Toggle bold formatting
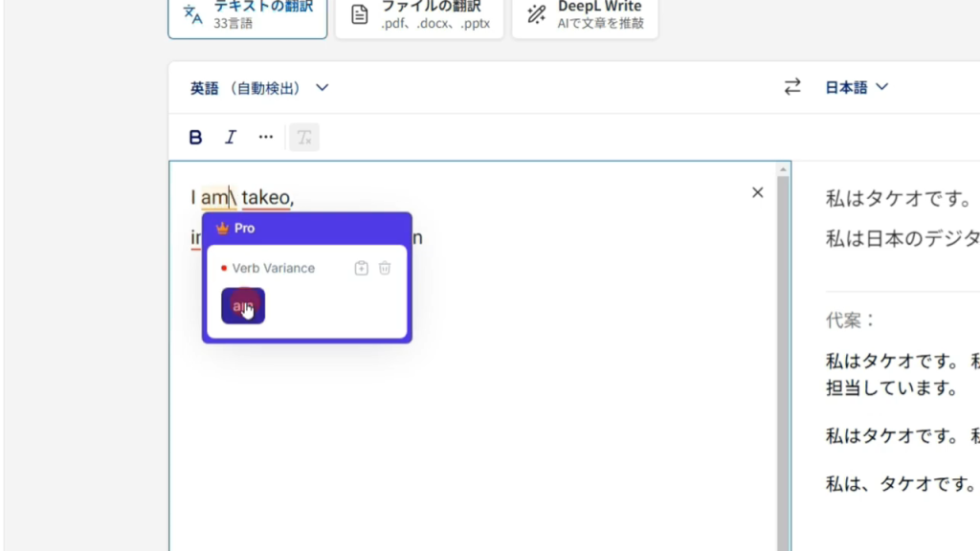This screenshot has width=980, height=551. point(195,138)
